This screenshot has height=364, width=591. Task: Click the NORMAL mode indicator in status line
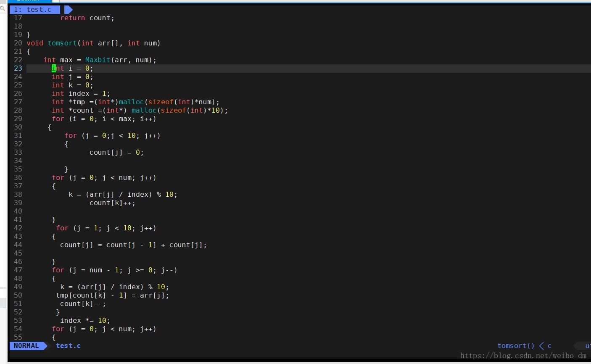[x=26, y=346]
